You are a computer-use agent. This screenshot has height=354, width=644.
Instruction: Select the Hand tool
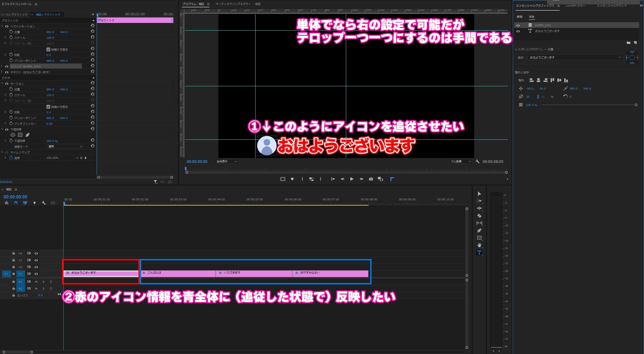pyautogui.click(x=479, y=245)
